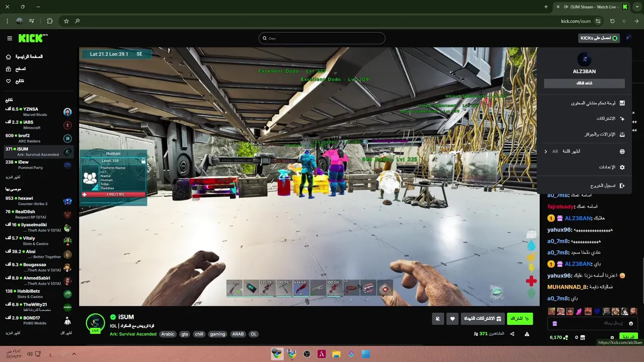This screenshot has height=362, width=644.
Task: Expand the language AR submenu
Action: [x=584, y=151]
